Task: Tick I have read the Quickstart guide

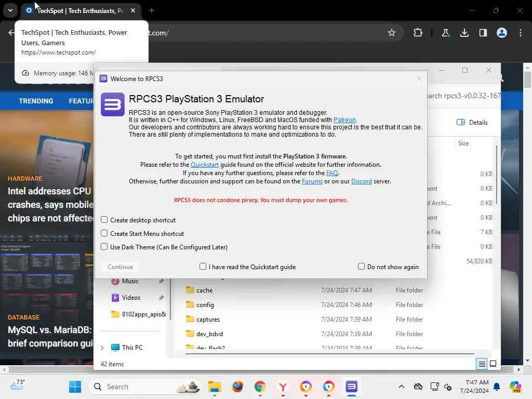Action: (203, 267)
